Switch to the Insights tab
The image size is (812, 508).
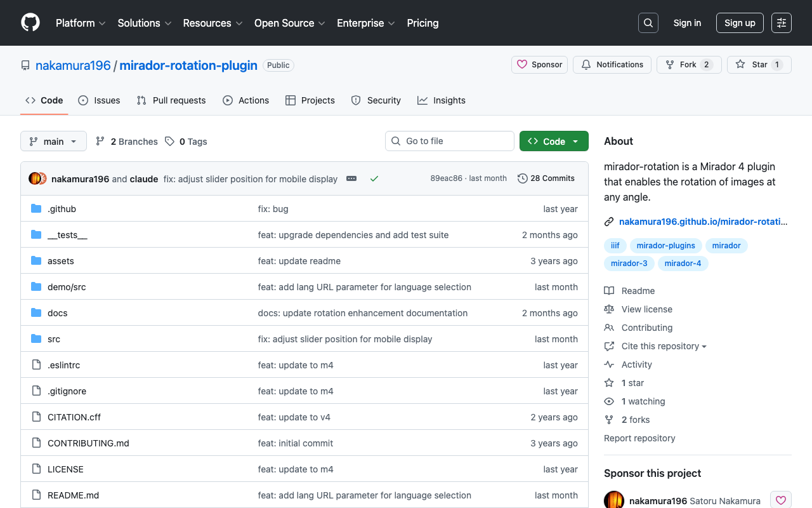442,100
